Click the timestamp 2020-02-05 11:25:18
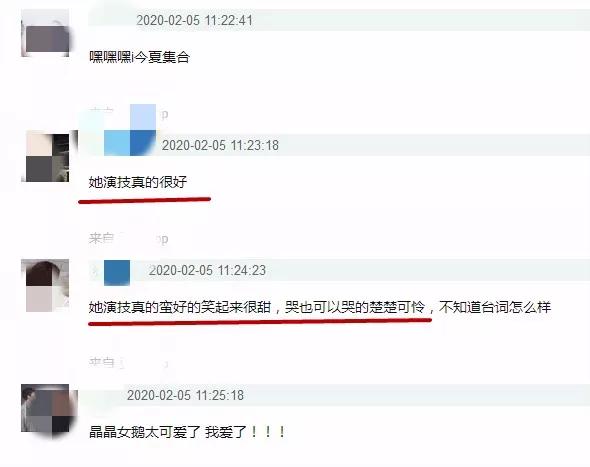Image resolution: width=590 pixels, height=467 pixels. pyautogui.click(x=185, y=395)
